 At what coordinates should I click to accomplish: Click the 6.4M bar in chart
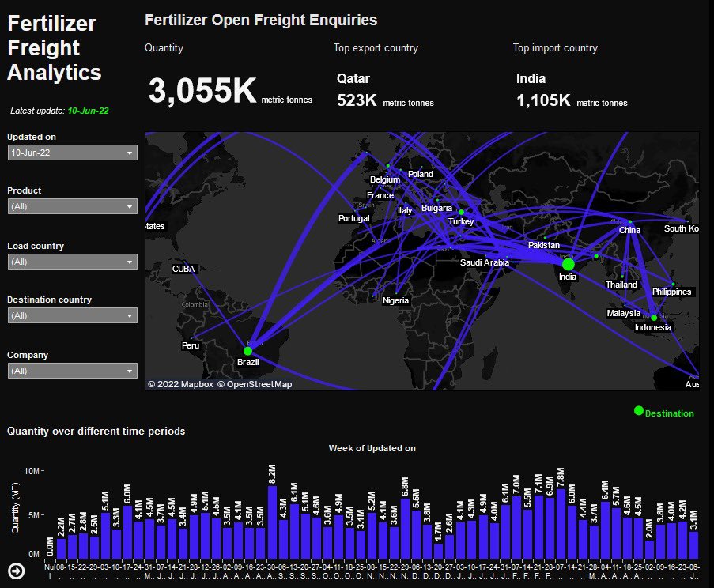pos(605,530)
